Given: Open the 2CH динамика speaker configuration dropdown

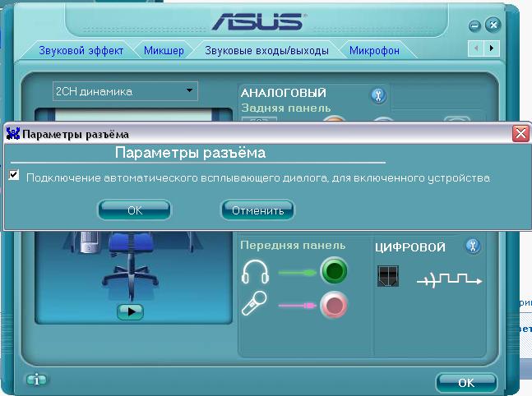Looking at the screenshot, I should 125,91.
